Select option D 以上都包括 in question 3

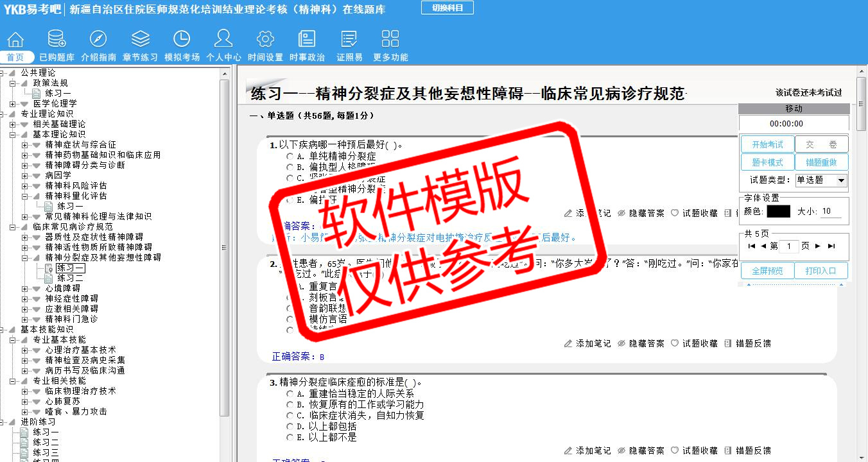pyautogui.click(x=290, y=427)
